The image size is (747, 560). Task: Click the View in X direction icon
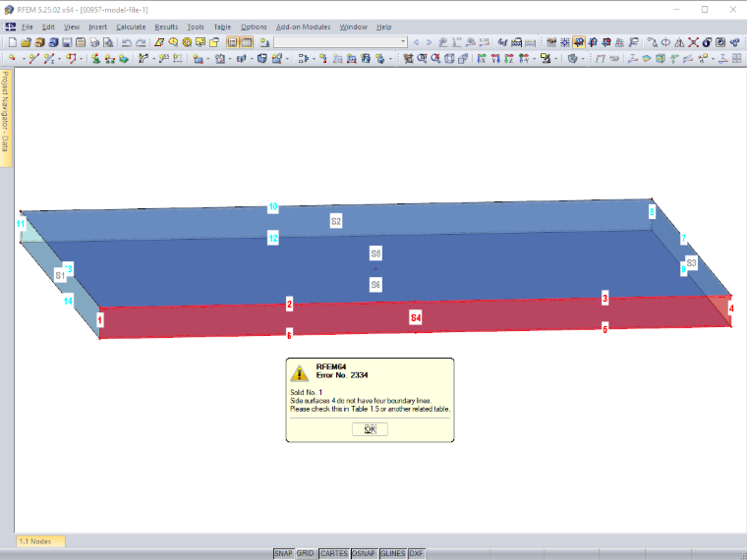click(x=482, y=58)
